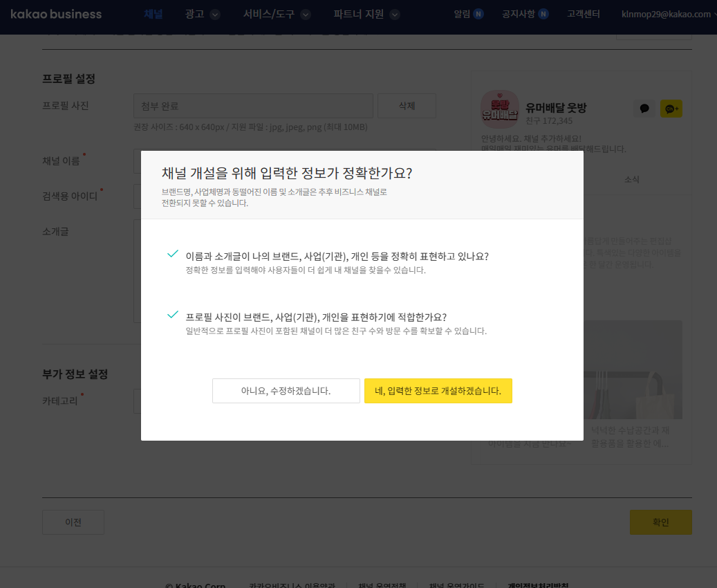This screenshot has height=588, width=717.
Task: Click the yellow 확인 button
Action: point(661,522)
